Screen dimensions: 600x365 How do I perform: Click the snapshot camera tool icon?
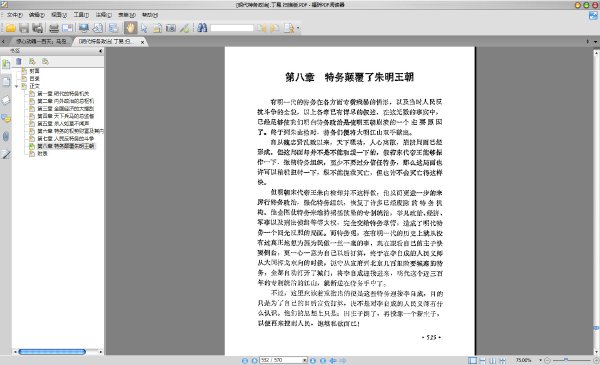coord(171,28)
